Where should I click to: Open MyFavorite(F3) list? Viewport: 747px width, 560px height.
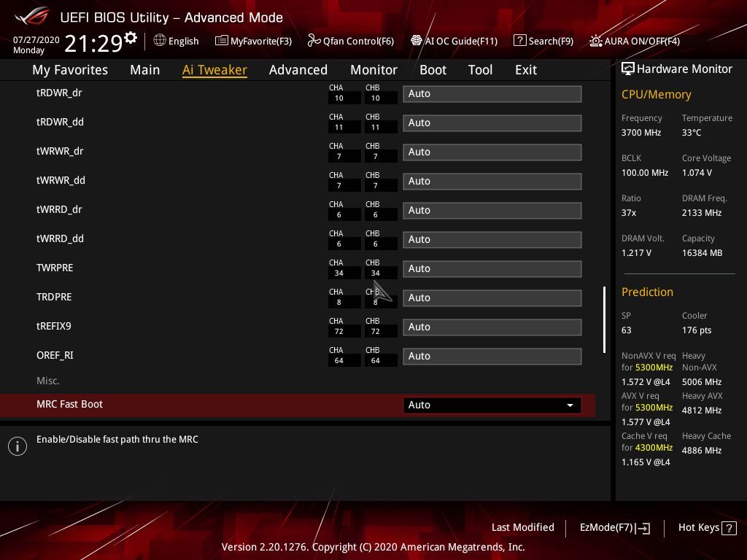[253, 41]
